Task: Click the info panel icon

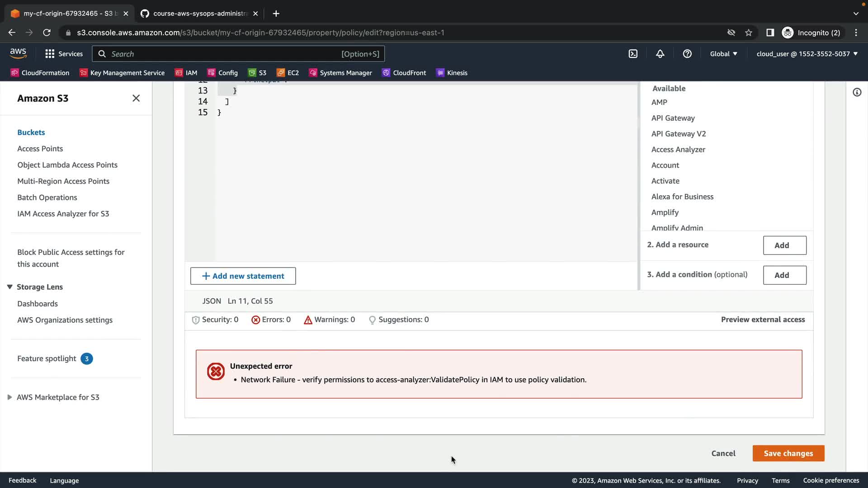Action: coord(857,92)
